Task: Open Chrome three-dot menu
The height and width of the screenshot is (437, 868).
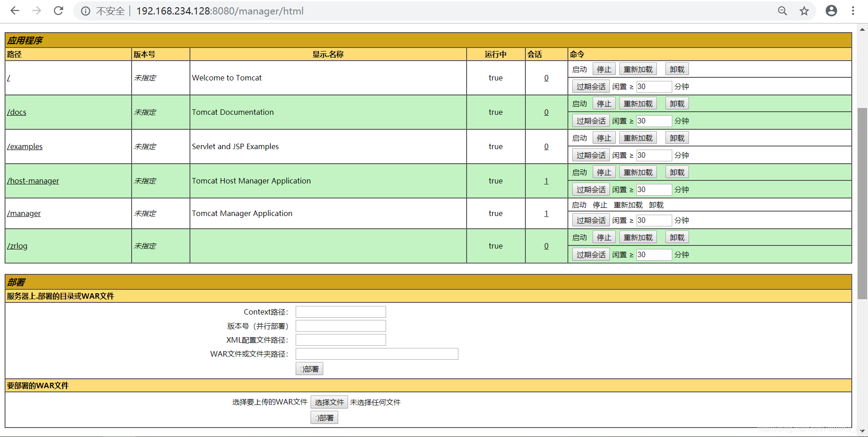Action: 853,11
